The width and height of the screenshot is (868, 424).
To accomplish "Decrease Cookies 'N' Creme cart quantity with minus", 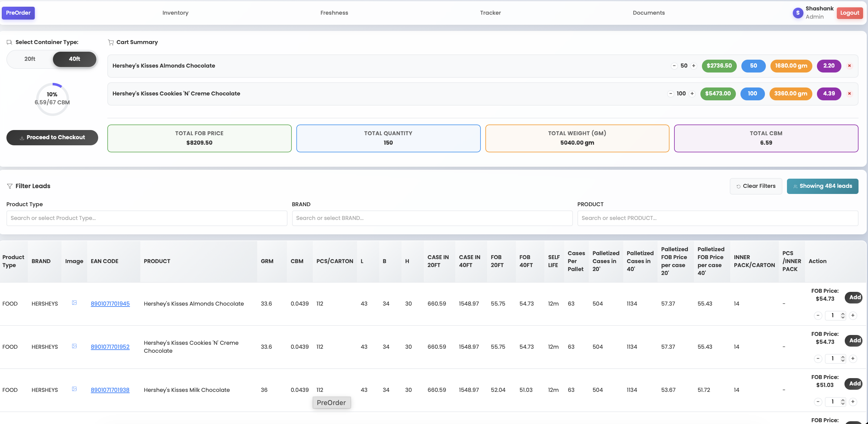I will (670, 94).
